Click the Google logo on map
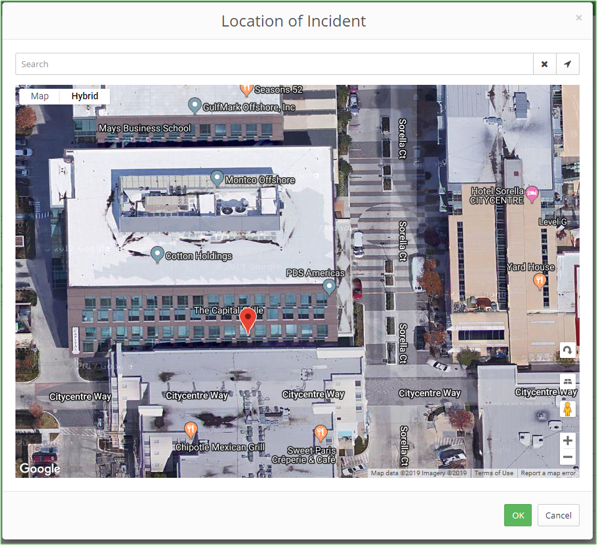The height and width of the screenshot is (545, 597). (x=40, y=469)
